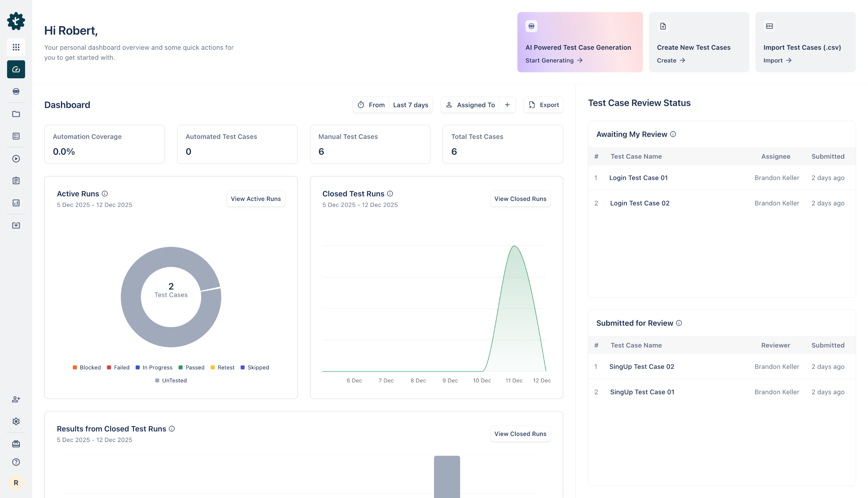Click the Export button
The image size is (868, 498).
click(x=544, y=105)
